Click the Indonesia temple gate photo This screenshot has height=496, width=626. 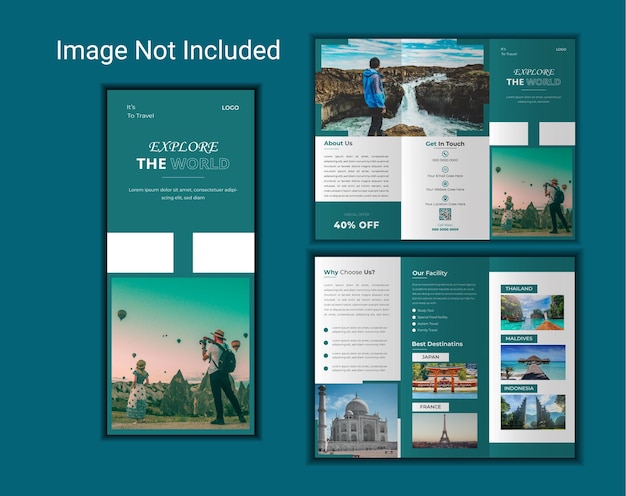(x=533, y=412)
